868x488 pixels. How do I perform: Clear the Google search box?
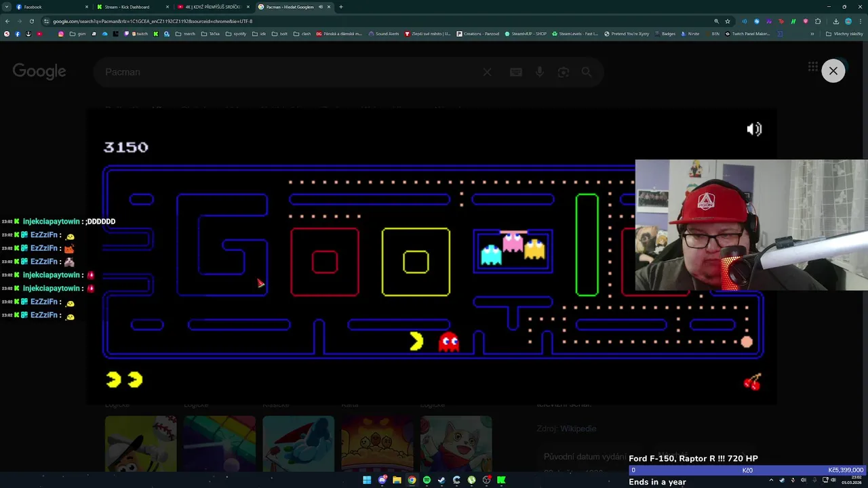487,72
